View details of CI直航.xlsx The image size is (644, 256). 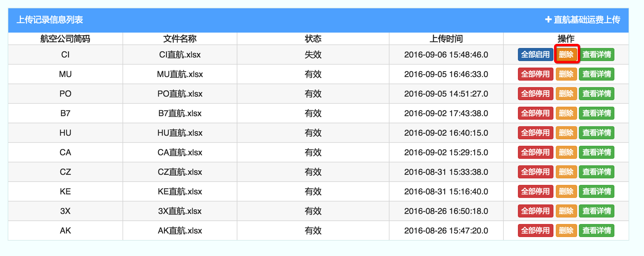596,55
